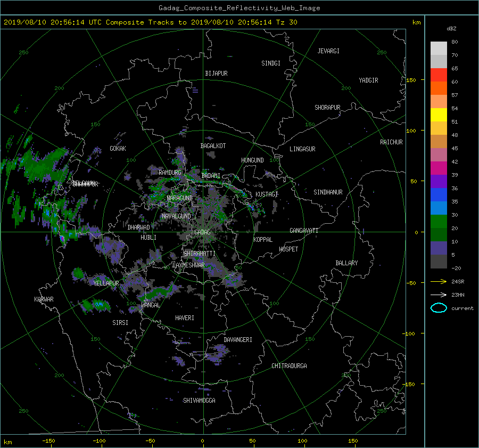Click the BAGALKOT city label
Image resolution: width=479 pixels, height=448 pixels.
(213, 146)
